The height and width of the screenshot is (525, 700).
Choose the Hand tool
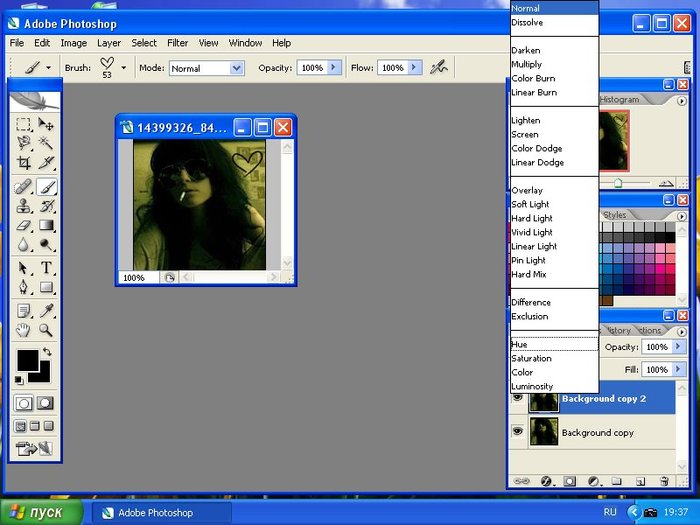24,330
